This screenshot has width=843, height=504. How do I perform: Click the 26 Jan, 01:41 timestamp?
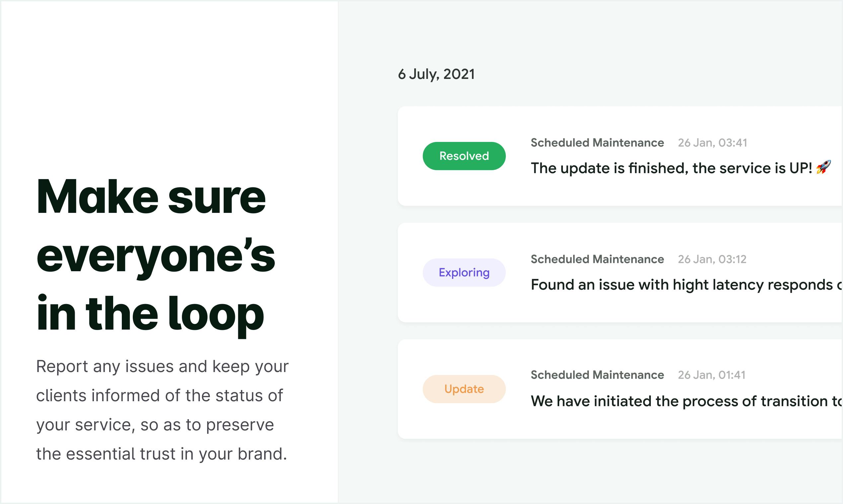(712, 375)
